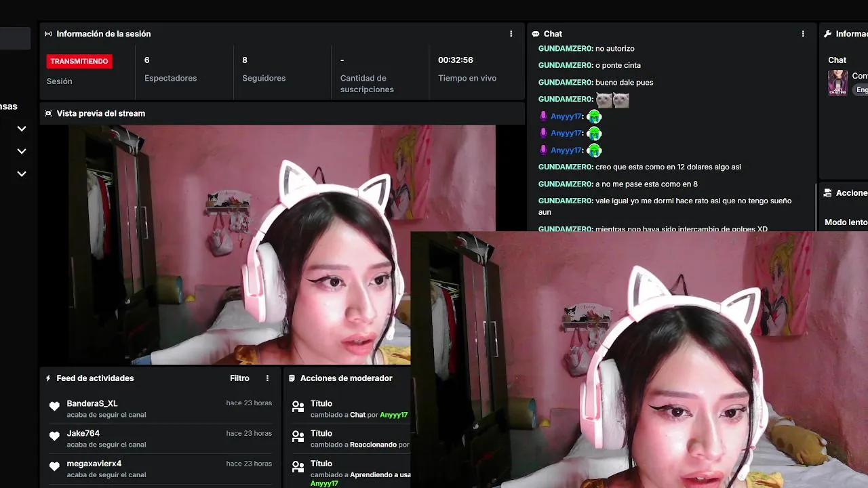Click the heart icon next to BanderaS_XL

(x=55, y=407)
